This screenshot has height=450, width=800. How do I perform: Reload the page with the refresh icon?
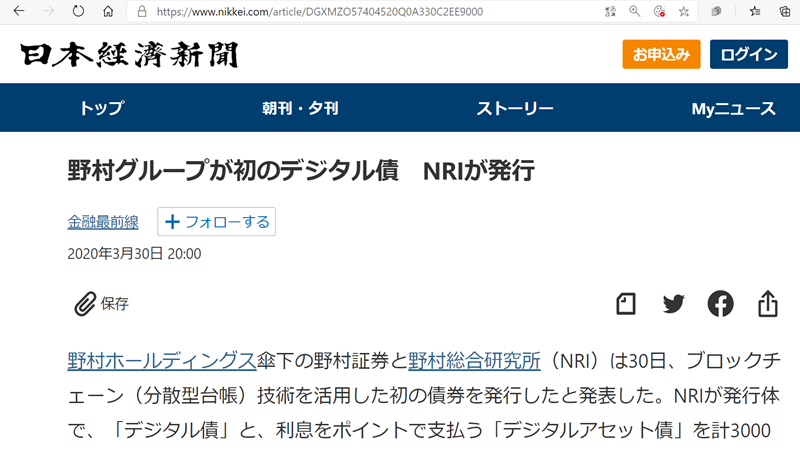coord(78,11)
